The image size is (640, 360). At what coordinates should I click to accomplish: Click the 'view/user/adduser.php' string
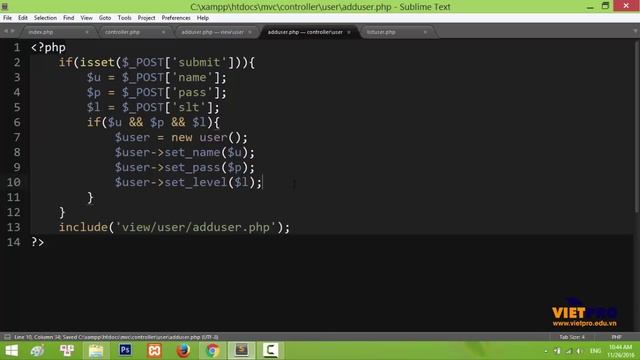coord(196,227)
